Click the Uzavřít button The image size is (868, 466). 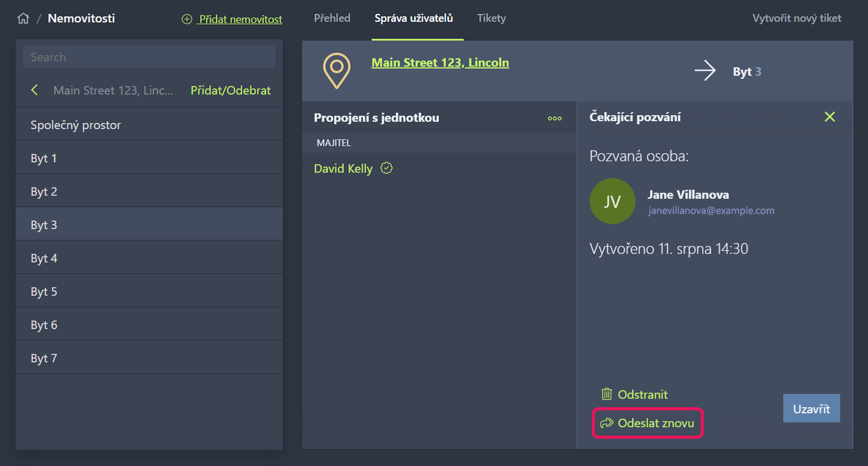click(812, 408)
